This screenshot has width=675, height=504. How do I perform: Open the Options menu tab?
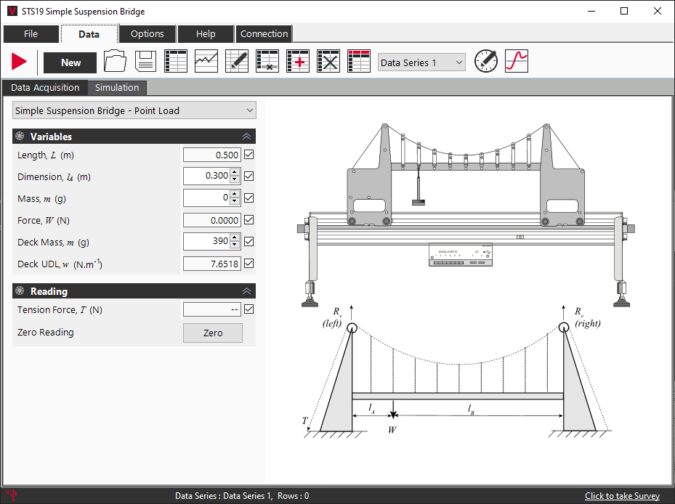pos(147,34)
